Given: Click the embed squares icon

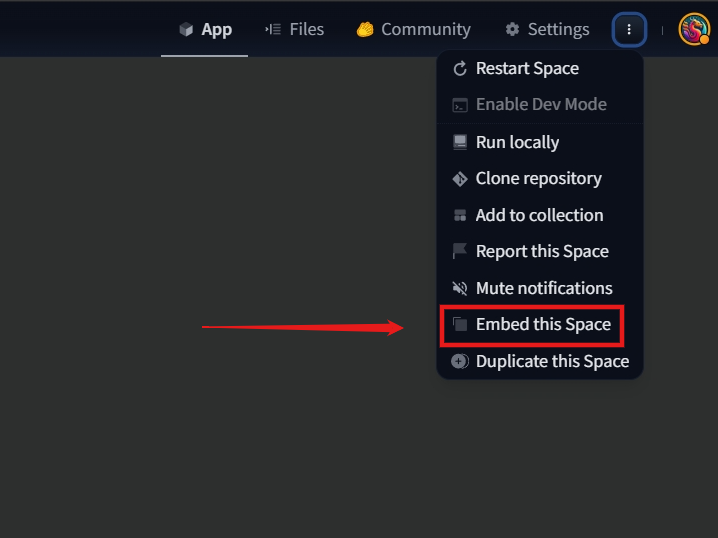Looking at the screenshot, I should pyautogui.click(x=460, y=324).
